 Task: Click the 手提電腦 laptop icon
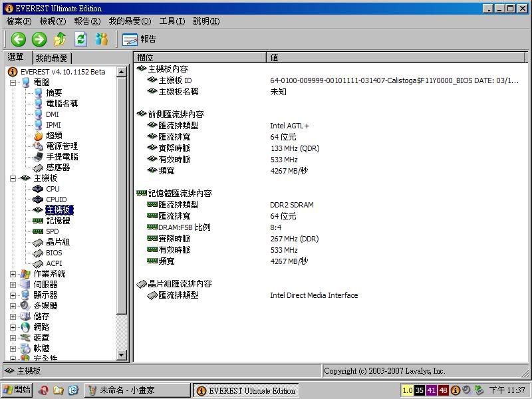pos(38,157)
